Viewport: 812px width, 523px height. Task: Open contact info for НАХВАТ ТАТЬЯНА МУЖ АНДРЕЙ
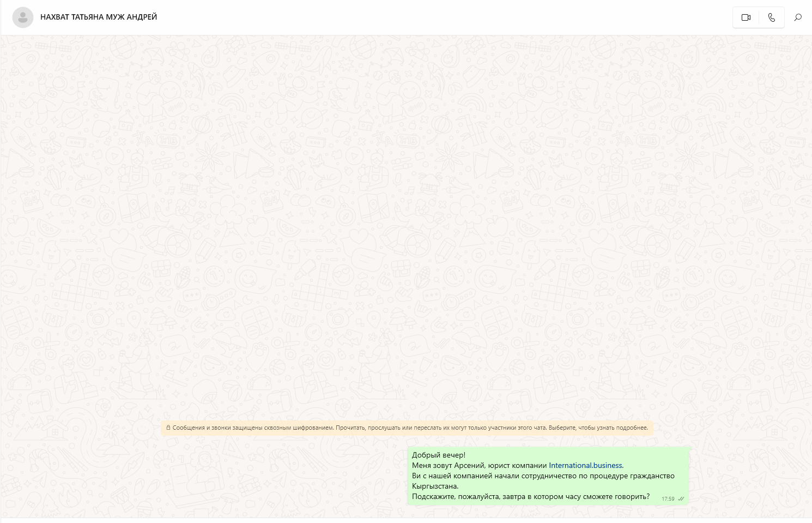(99, 17)
